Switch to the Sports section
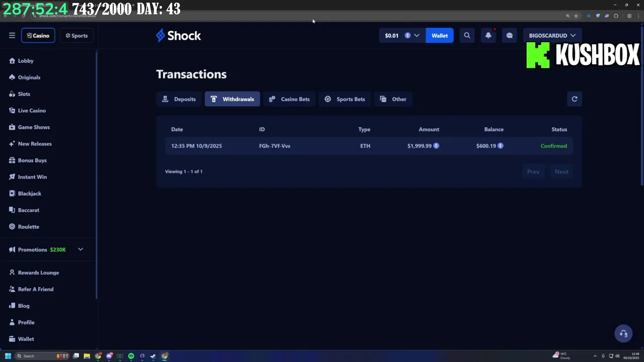Viewport: 644px width, 362px height. [76, 36]
